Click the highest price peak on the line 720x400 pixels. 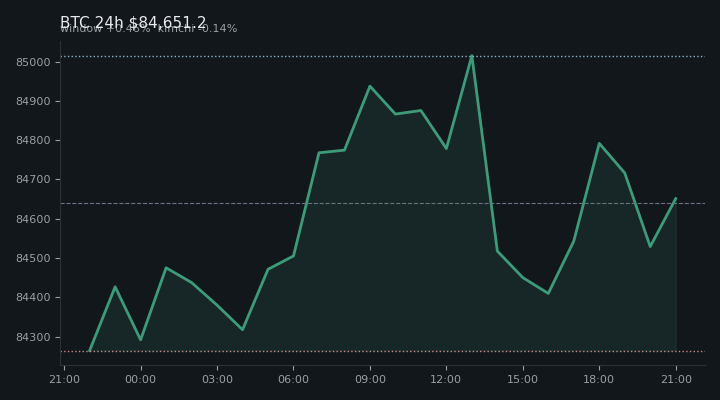(472, 56)
